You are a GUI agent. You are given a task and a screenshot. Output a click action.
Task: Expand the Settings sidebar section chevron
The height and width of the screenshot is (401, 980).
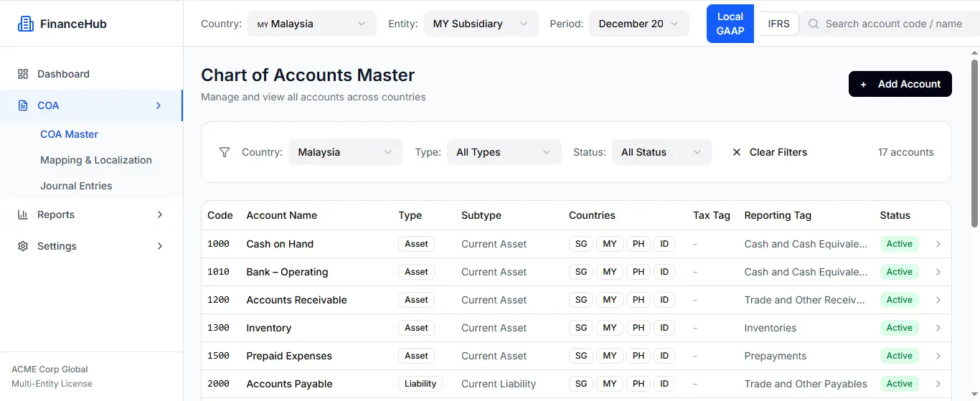pyautogui.click(x=159, y=246)
